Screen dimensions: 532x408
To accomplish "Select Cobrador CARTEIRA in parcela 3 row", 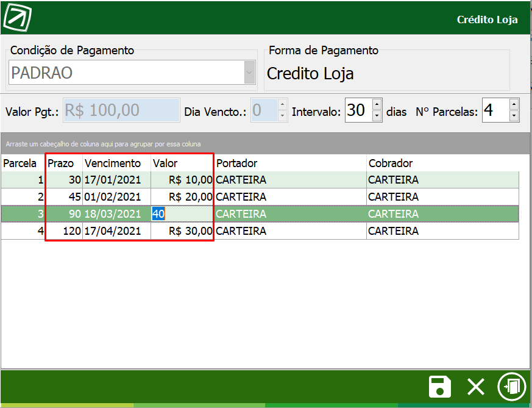I will [443, 214].
